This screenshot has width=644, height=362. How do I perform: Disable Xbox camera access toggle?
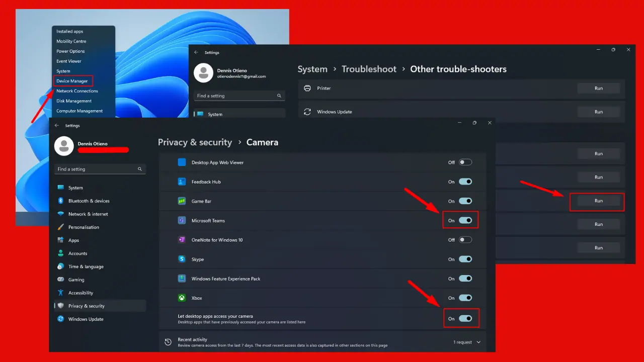click(465, 298)
